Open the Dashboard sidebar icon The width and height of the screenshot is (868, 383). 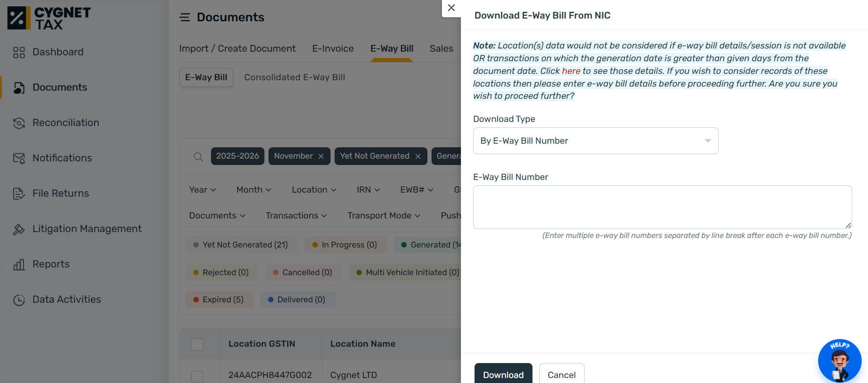tap(19, 53)
